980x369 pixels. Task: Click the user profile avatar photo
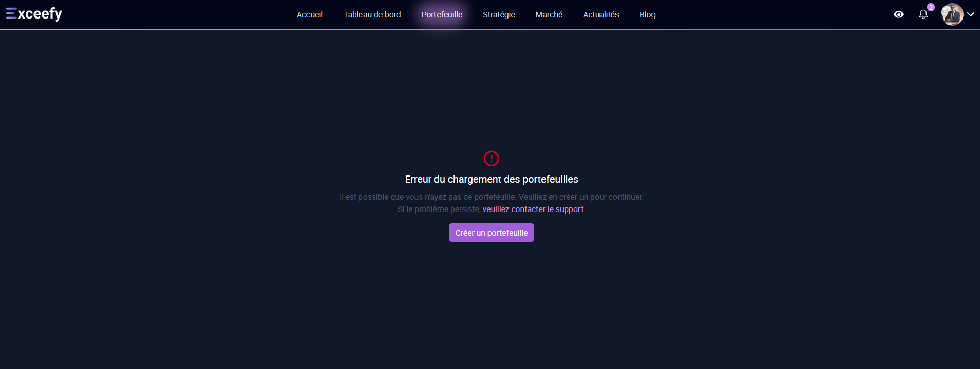tap(951, 14)
